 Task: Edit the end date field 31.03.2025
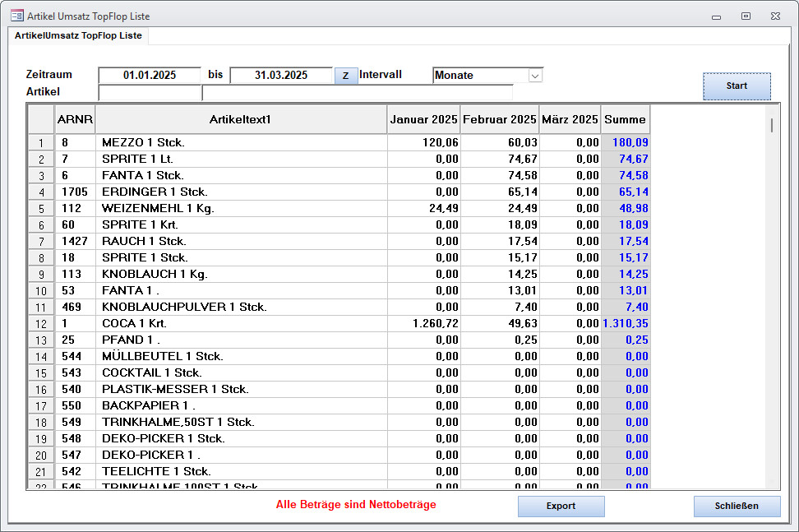[281, 75]
